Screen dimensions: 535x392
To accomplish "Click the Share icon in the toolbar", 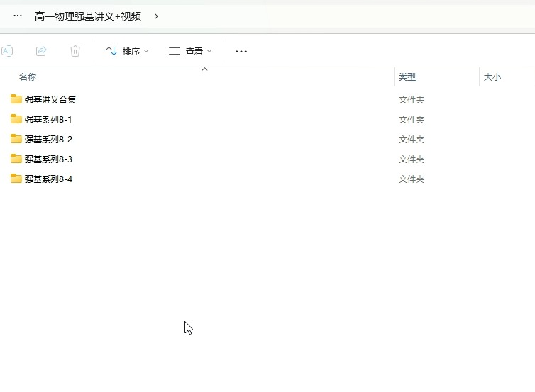I will coord(41,51).
